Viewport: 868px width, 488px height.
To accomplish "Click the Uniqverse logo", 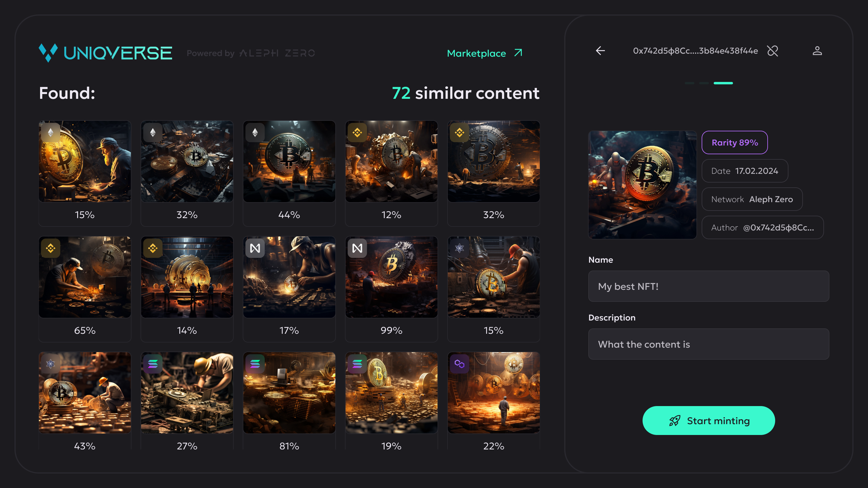I will [x=105, y=53].
